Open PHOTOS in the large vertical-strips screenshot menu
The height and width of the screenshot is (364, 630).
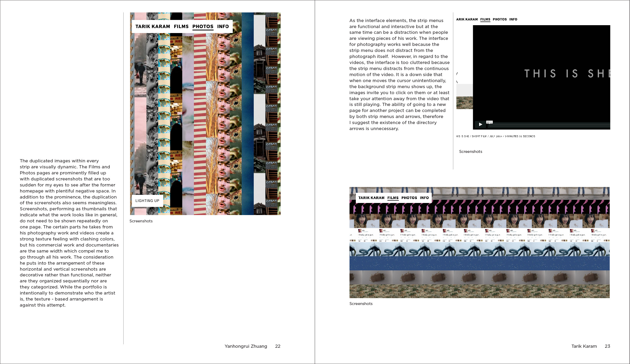[203, 26]
